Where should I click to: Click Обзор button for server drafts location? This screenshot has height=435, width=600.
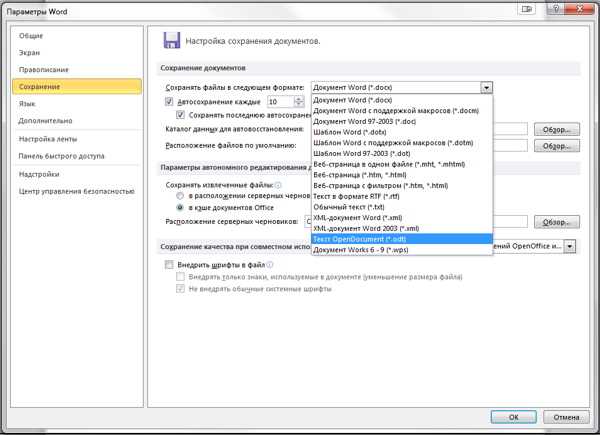click(x=557, y=222)
